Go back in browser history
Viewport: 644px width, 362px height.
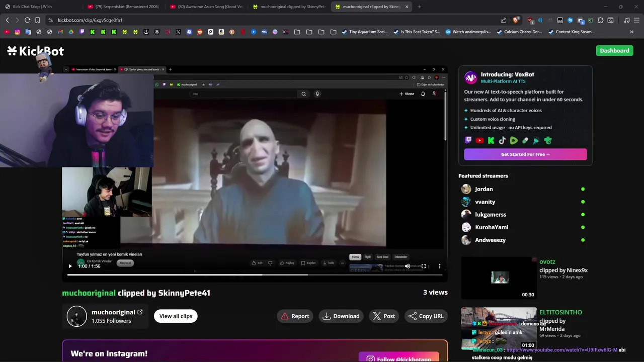[x=7, y=20]
